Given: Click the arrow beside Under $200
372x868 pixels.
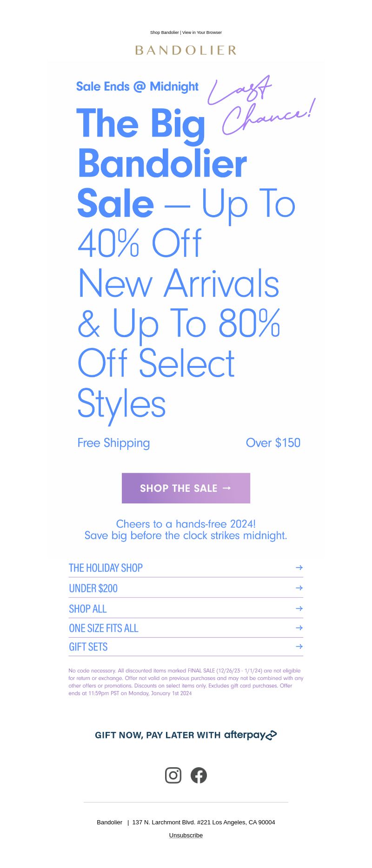Looking at the screenshot, I should click(299, 588).
